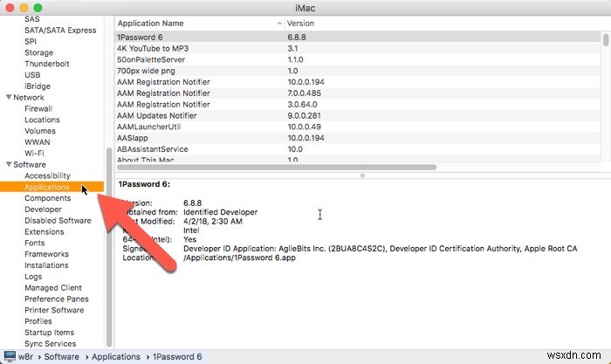Click Applications in the path bar
611x364 pixels.
pyautogui.click(x=116, y=356)
